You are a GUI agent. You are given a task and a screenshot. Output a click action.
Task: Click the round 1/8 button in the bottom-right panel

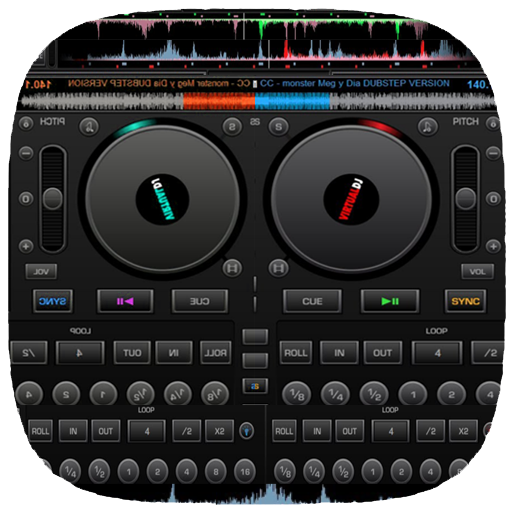[285, 472]
